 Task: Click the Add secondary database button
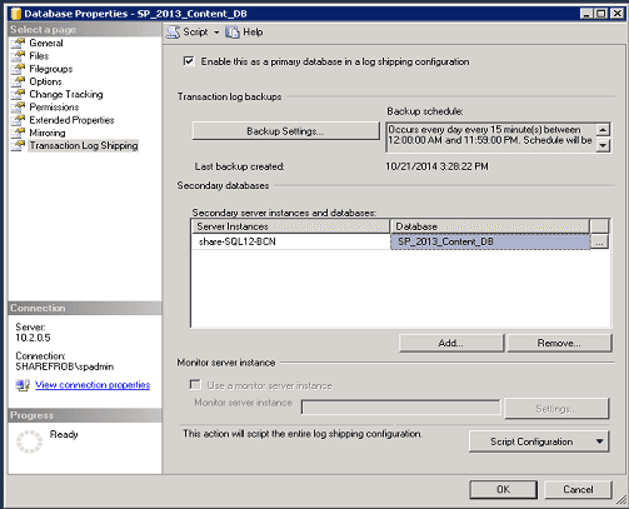pyautogui.click(x=451, y=343)
